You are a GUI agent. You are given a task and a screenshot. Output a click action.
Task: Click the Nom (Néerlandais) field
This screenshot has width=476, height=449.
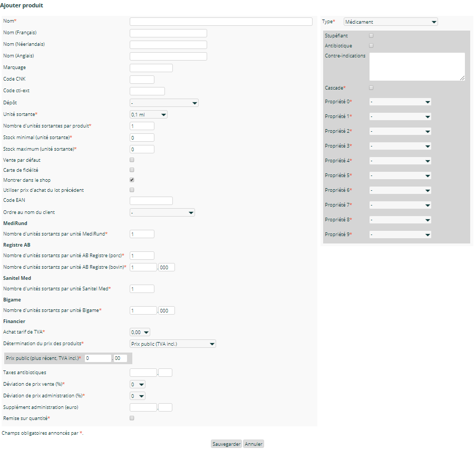point(168,45)
